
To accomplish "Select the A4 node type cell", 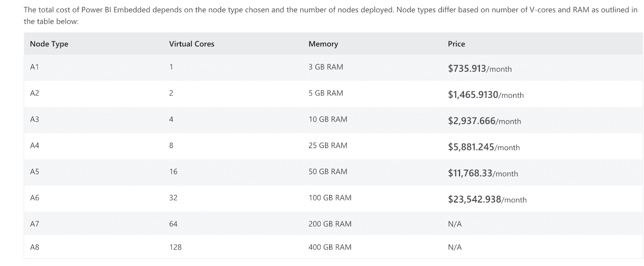I will [x=35, y=145].
